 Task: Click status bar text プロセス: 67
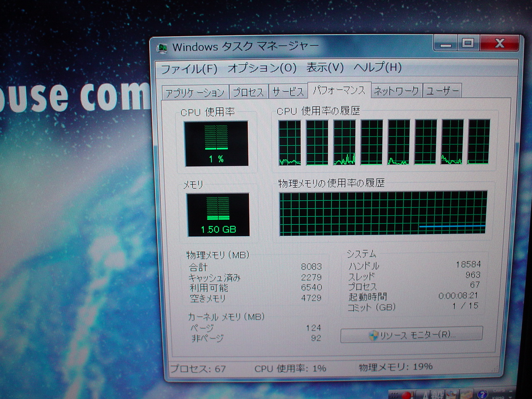click(198, 368)
